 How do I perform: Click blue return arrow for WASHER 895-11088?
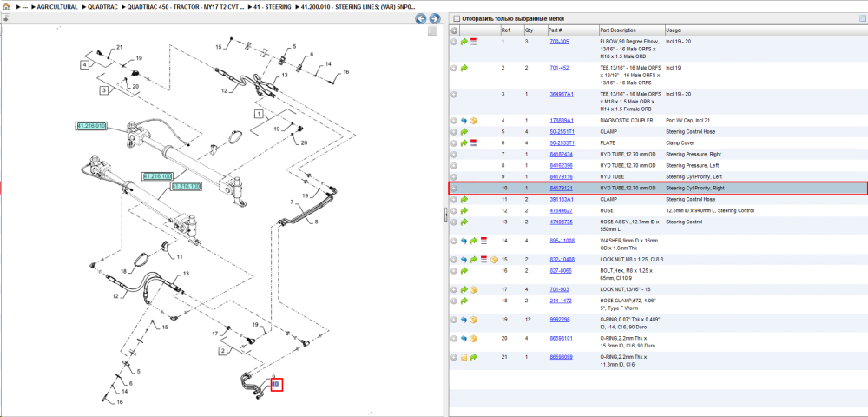coord(464,241)
